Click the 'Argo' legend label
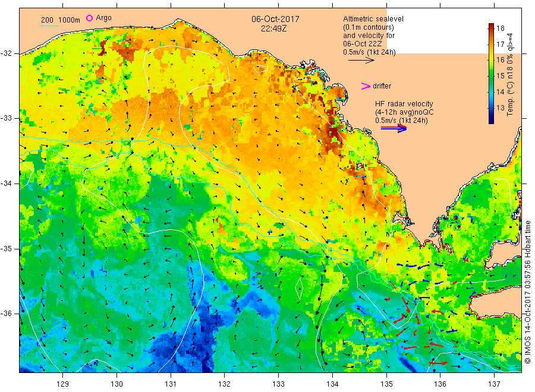The width and height of the screenshot is (535, 392). (x=103, y=18)
